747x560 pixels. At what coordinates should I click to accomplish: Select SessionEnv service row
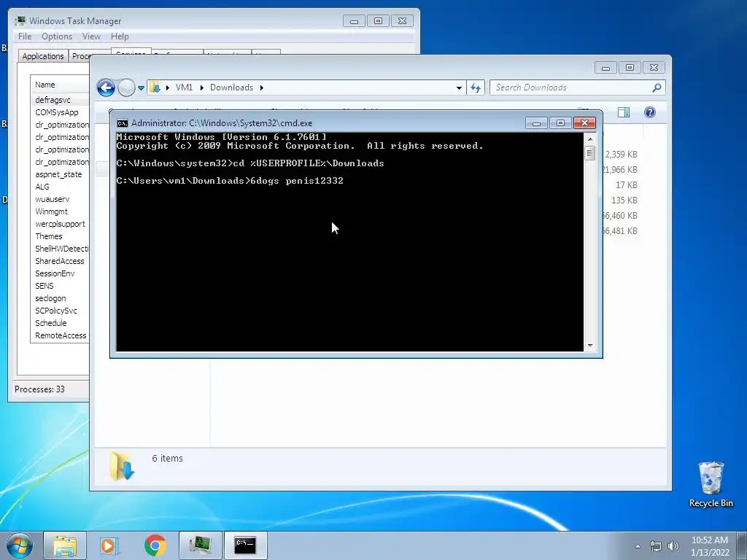click(x=60, y=273)
